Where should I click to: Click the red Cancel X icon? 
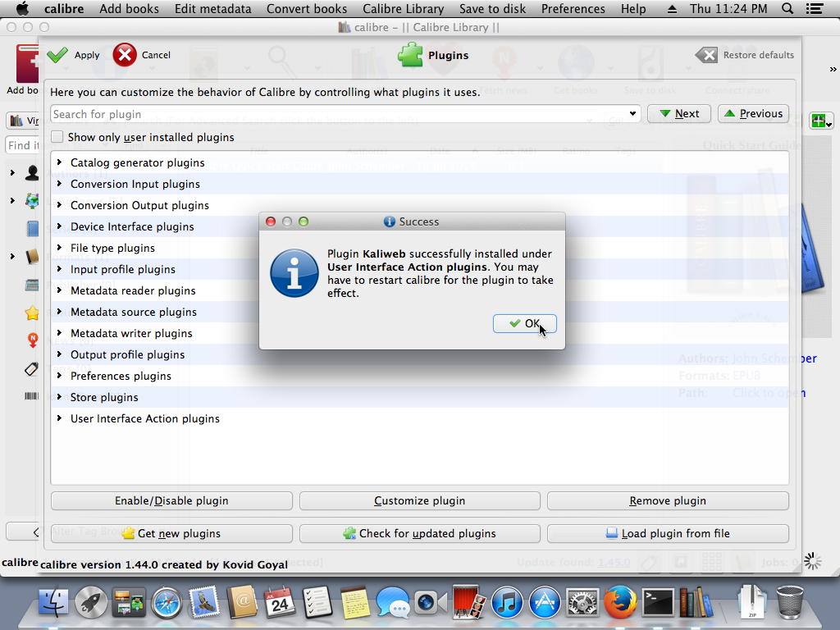pyautogui.click(x=125, y=55)
